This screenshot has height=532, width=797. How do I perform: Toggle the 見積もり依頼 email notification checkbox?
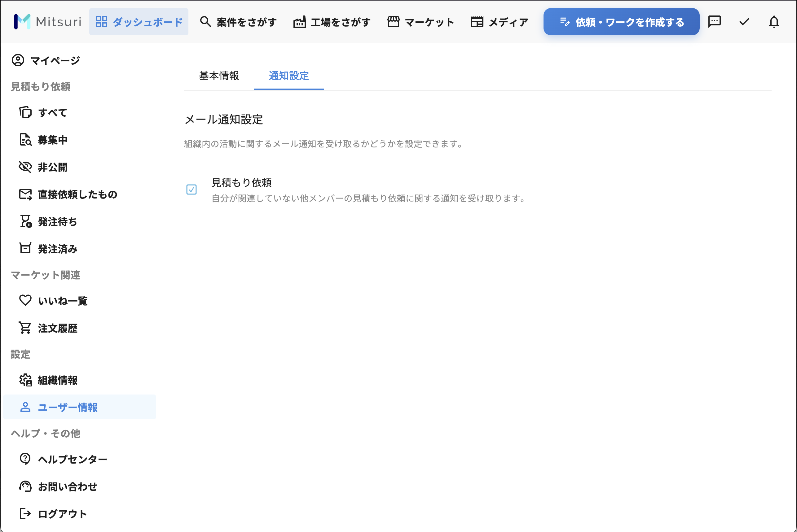click(x=192, y=189)
